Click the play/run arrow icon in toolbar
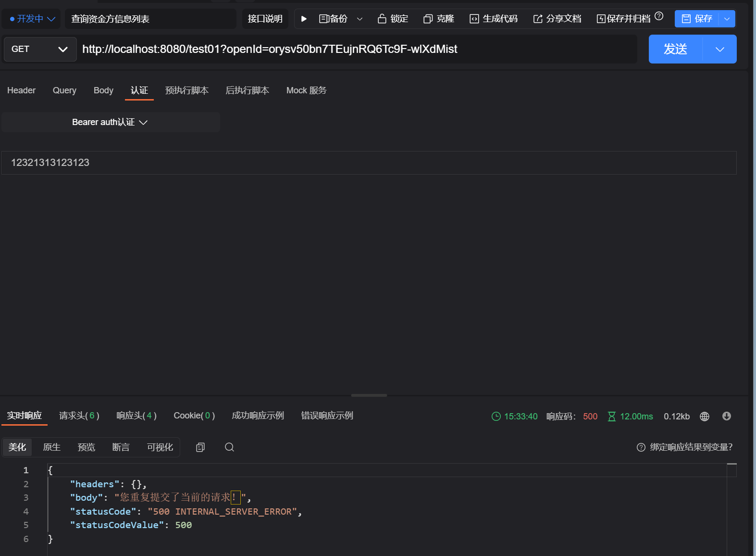This screenshot has width=756, height=556. coord(304,19)
